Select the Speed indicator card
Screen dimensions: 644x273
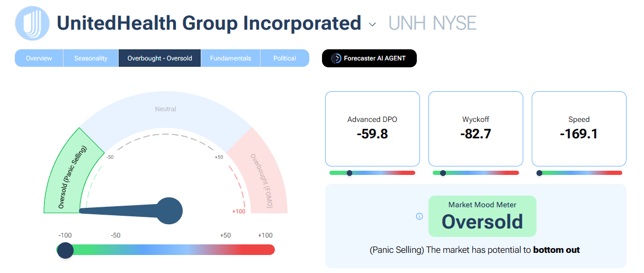tap(579, 129)
